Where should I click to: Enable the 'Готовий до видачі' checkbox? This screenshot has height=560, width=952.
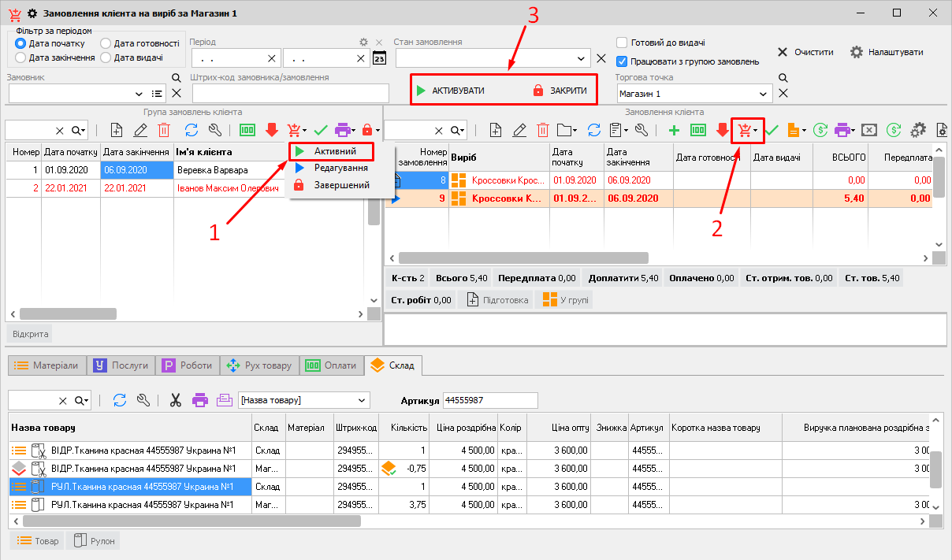(622, 43)
